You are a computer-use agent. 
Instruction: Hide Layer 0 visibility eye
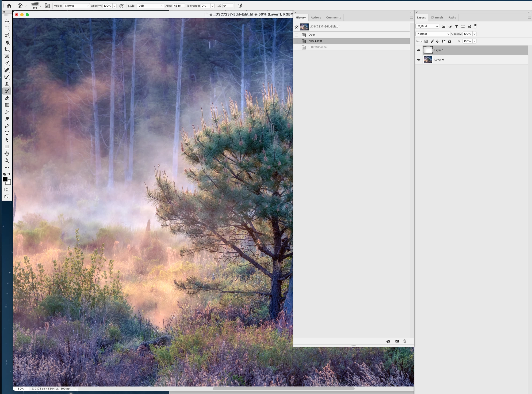click(x=419, y=60)
